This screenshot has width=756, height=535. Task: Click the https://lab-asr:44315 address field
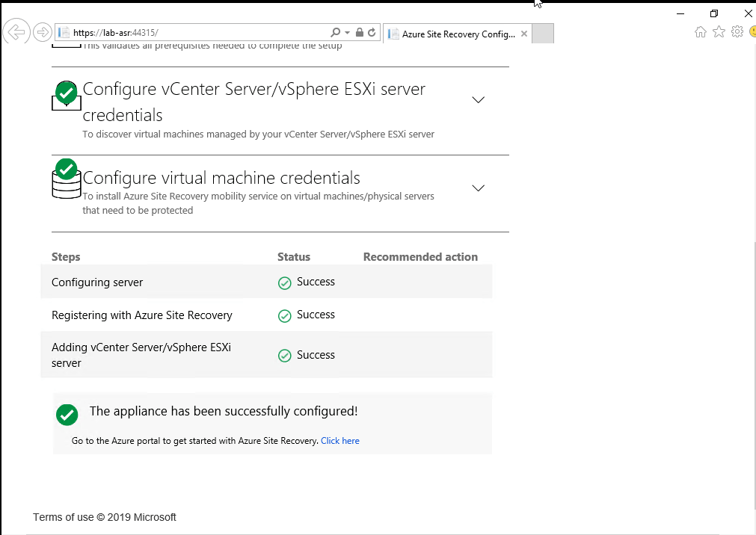click(194, 33)
